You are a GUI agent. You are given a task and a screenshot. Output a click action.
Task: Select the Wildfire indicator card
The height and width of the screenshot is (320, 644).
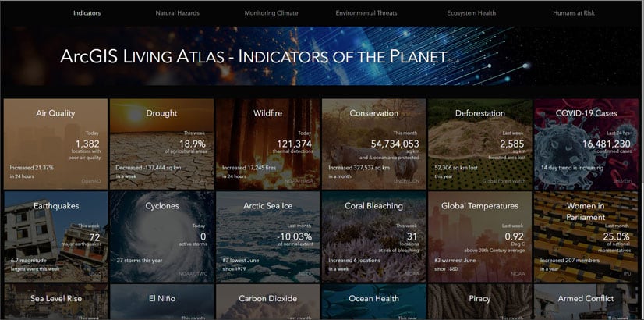pyautogui.click(x=267, y=144)
